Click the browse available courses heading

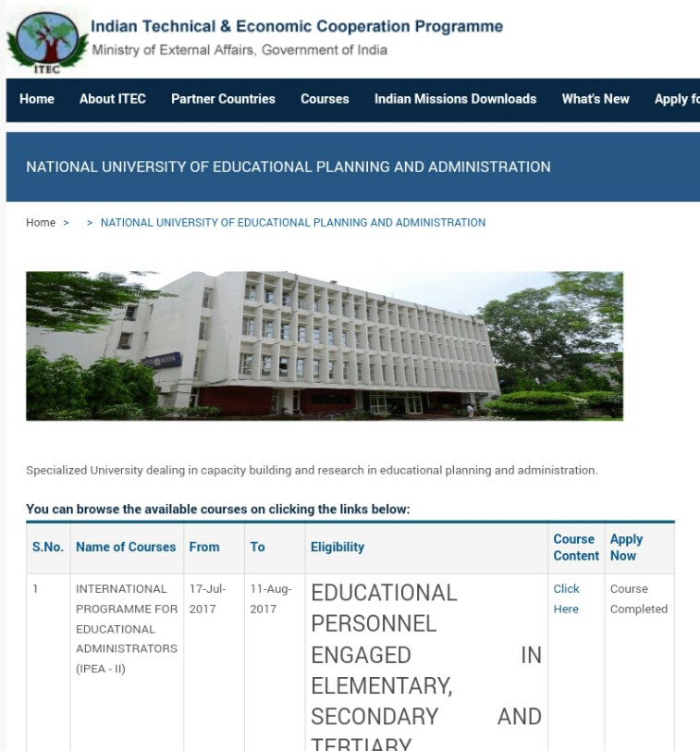[x=218, y=509]
